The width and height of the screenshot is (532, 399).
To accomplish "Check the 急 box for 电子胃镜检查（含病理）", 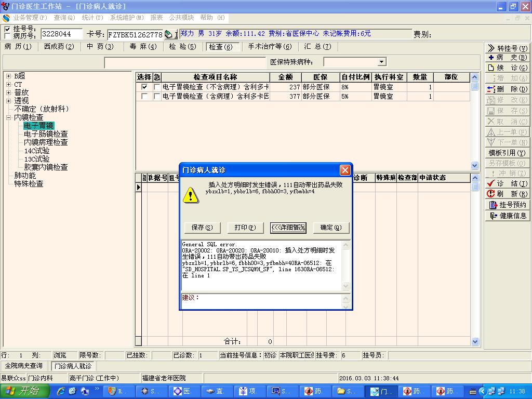I will 157,96.
